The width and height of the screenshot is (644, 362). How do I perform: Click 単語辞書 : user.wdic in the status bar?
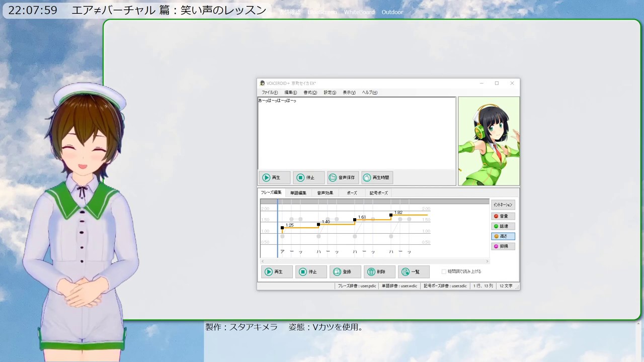[399, 286]
